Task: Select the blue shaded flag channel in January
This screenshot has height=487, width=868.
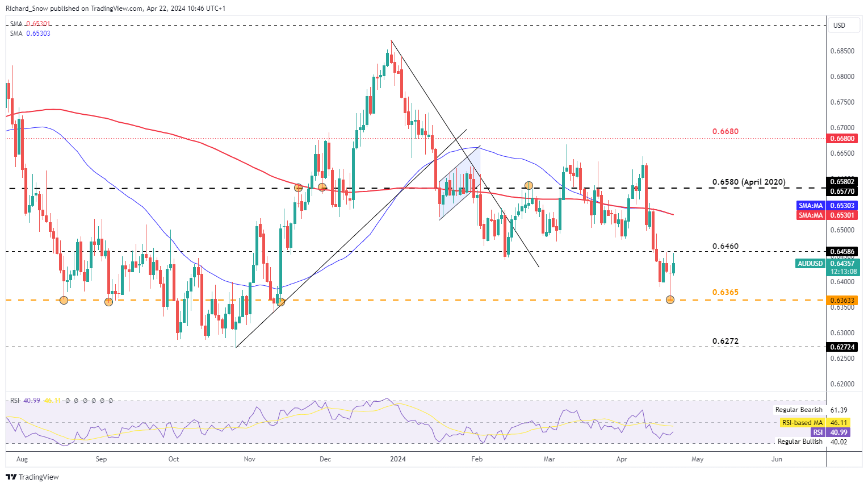Action: pos(460,183)
